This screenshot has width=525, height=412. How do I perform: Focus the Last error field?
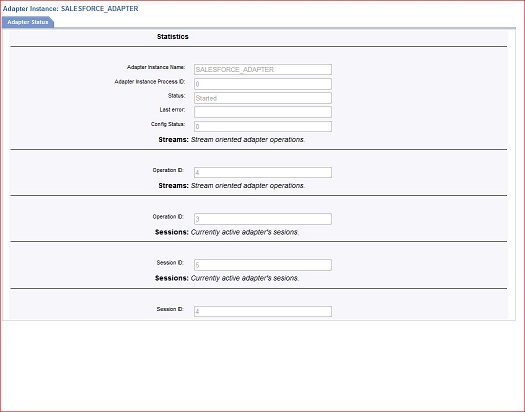tap(263, 112)
